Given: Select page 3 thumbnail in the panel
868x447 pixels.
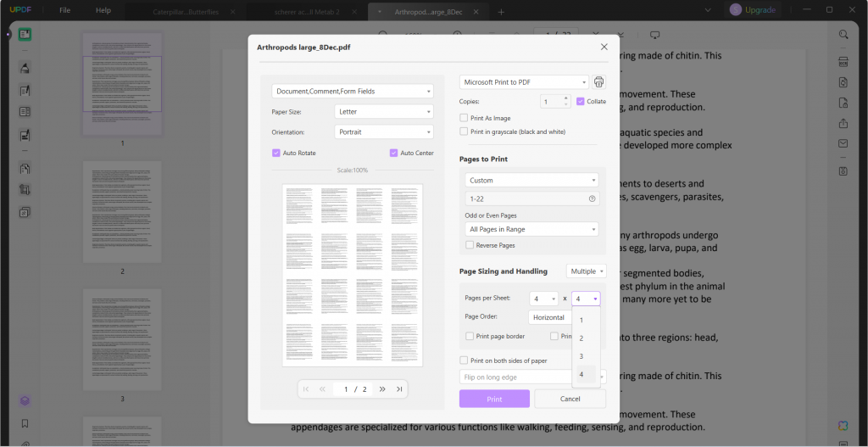Looking at the screenshot, I should pyautogui.click(x=122, y=339).
